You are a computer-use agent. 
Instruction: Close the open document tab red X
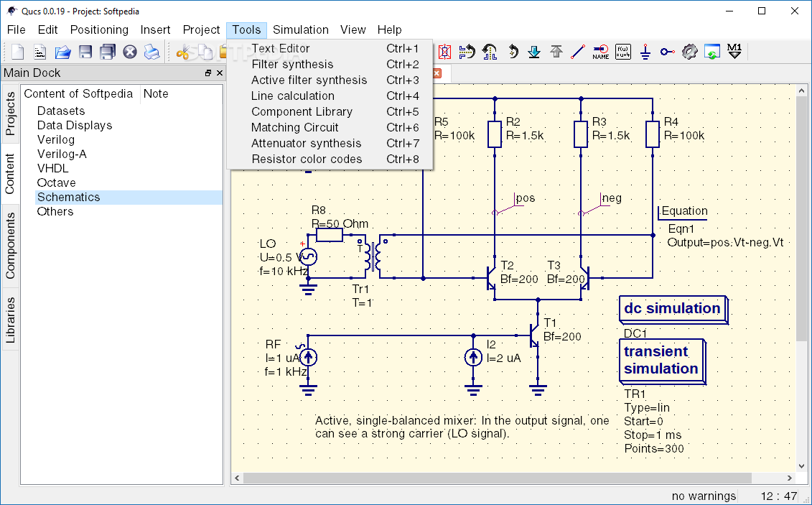click(x=437, y=73)
